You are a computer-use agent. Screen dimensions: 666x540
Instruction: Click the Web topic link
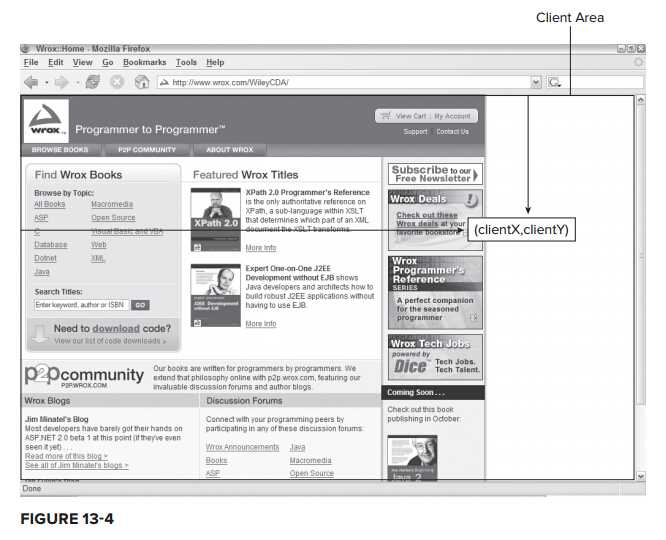[99, 245]
